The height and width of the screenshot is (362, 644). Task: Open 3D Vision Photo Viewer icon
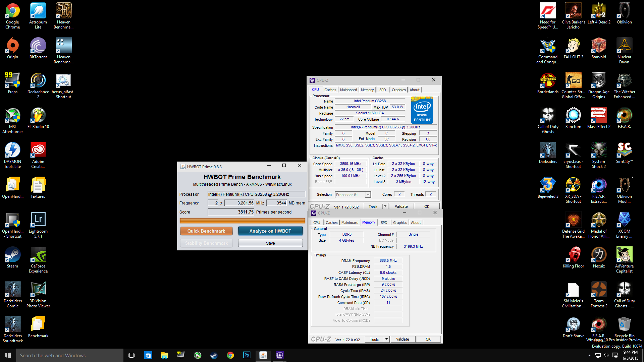click(x=38, y=295)
